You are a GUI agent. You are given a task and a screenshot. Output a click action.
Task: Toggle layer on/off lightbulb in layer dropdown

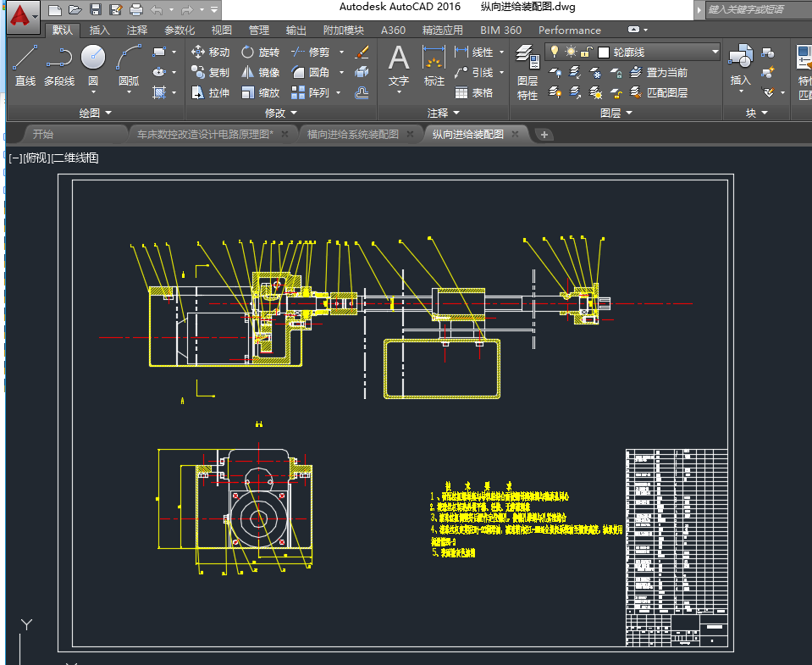tap(555, 52)
